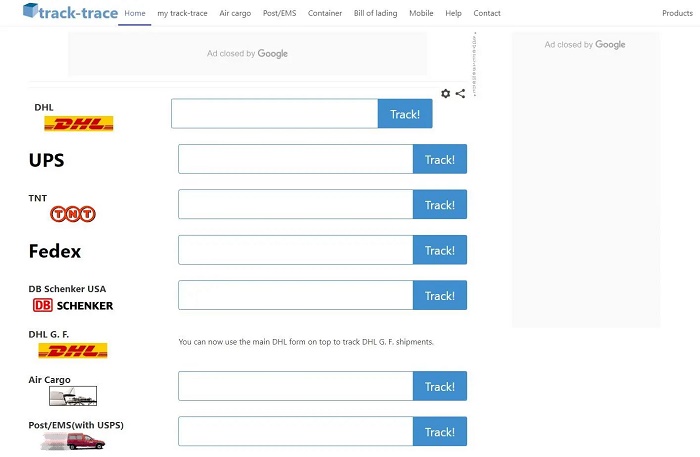
Task: Focus the UPS tracking number field
Action: click(x=296, y=159)
